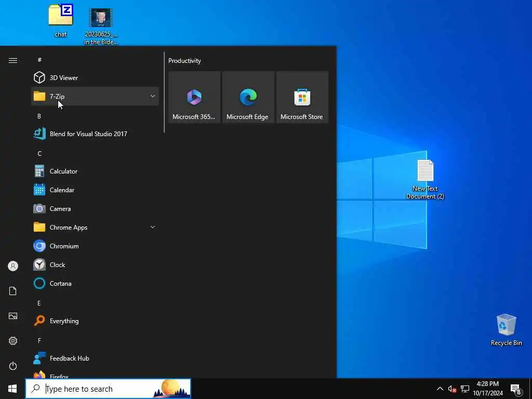Click the F letter header
This screenshot has width=532, height=399.
[39, 340]
